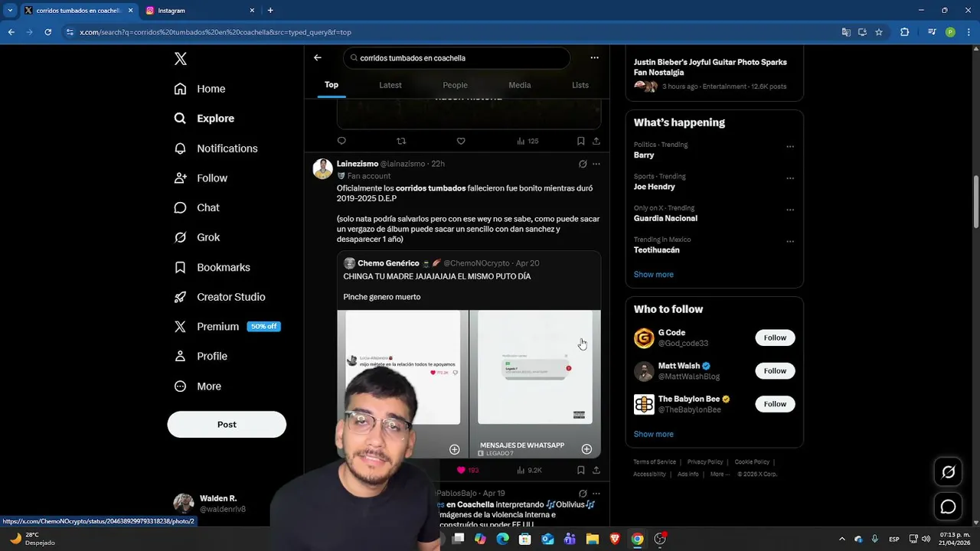
Task: Click the X logo in sidebar
Action: tap(180, 59)
